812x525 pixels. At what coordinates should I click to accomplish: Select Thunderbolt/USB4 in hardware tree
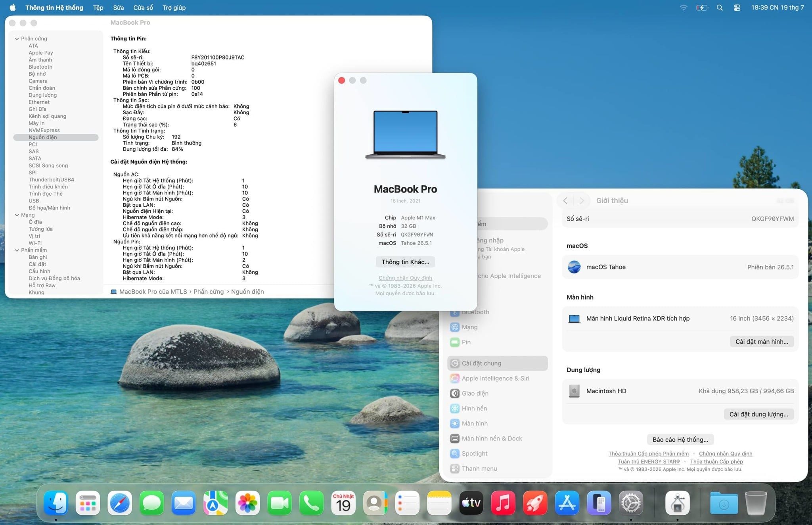pyautogui.click(x=51, y=180)
